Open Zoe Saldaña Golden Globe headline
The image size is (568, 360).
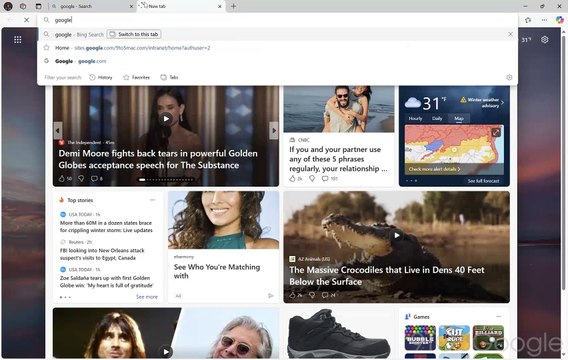click(106, 281)
